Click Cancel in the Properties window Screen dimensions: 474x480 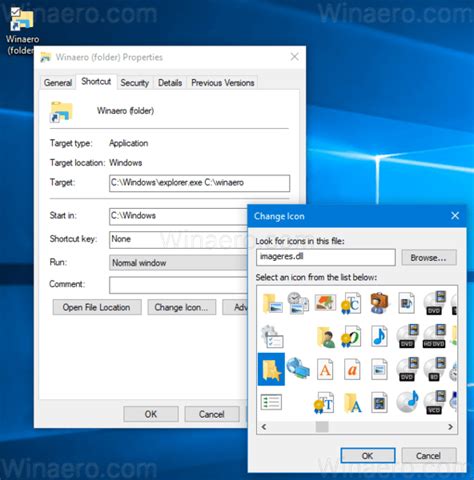coord(212,414)
